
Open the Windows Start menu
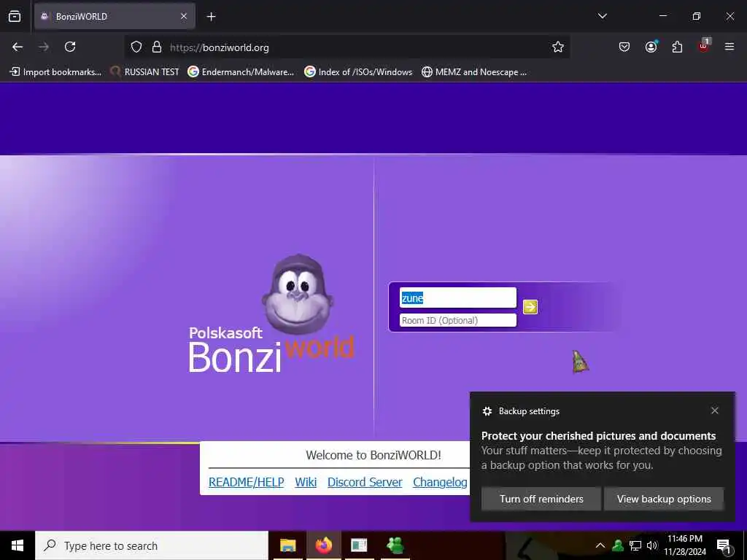click(x=18, y=545)
